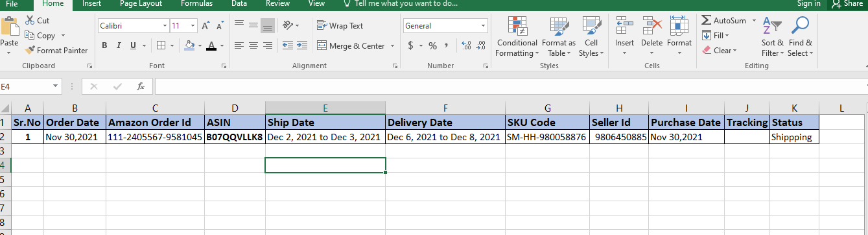Click Accounting Number Format dollar sign
The width and height of the screenshot is (868, 235).
410,45
